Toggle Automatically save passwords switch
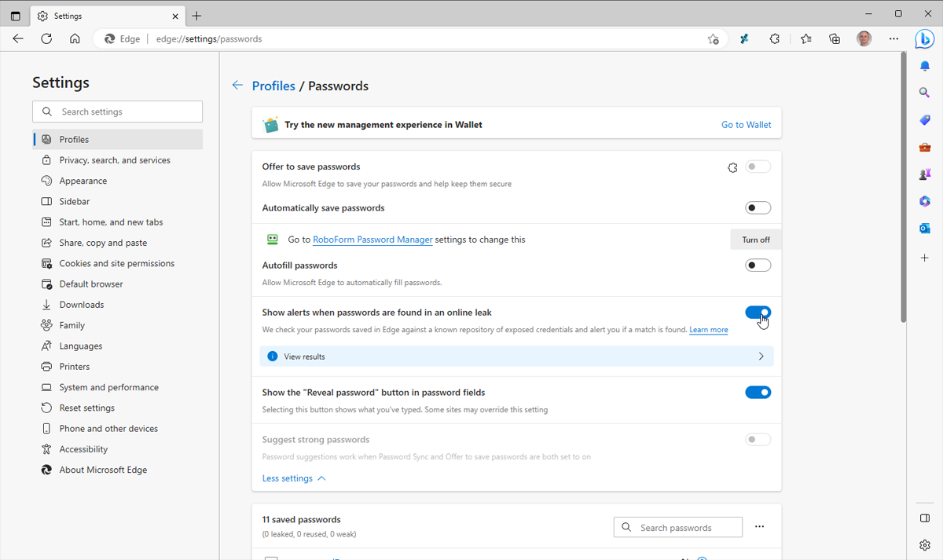This screenshot has width=943, height=560. (x=758, y=208)
